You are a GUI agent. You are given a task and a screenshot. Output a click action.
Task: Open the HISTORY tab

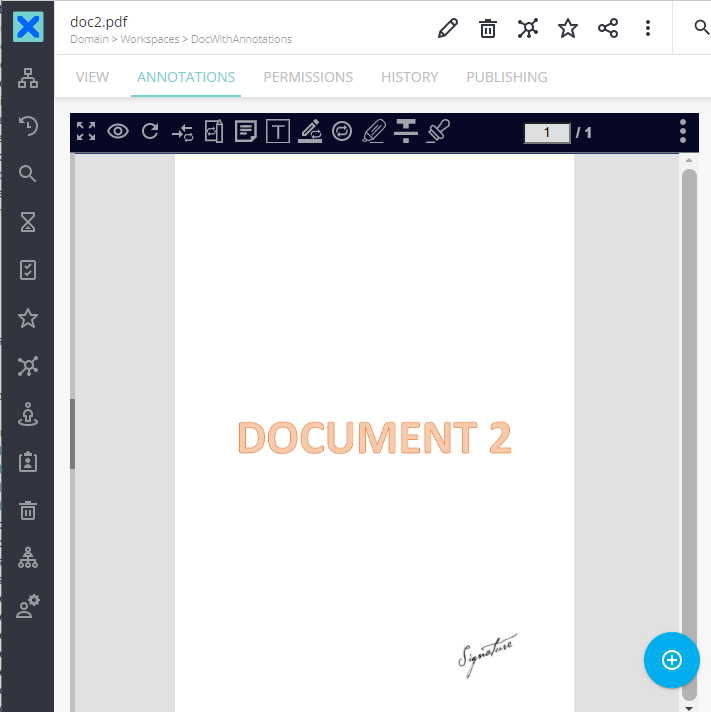coord(410,77)
